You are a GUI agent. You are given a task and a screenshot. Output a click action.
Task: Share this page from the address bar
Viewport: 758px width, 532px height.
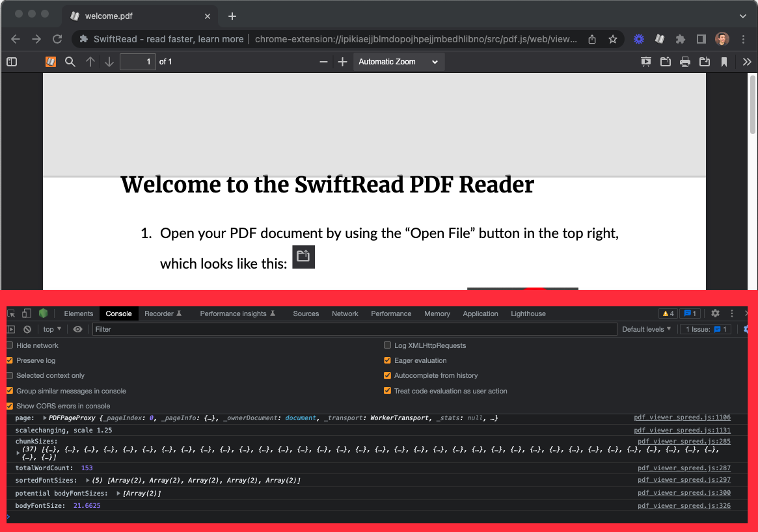point(592,40)
